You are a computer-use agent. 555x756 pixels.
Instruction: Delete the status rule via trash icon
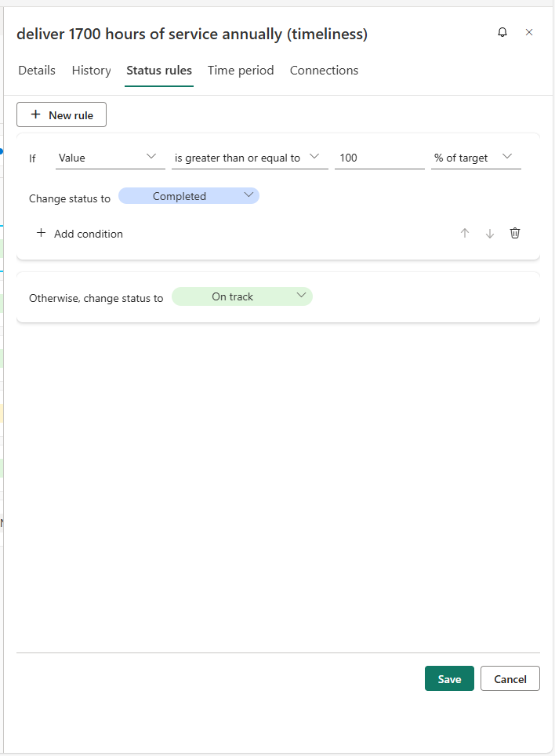[x=515, y=233]
